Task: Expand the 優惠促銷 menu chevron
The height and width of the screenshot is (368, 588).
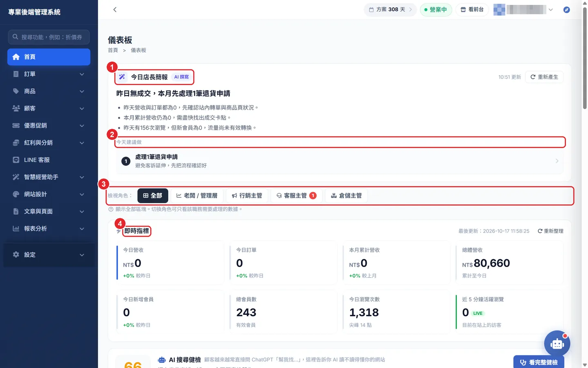Action: tap(82, 126)
